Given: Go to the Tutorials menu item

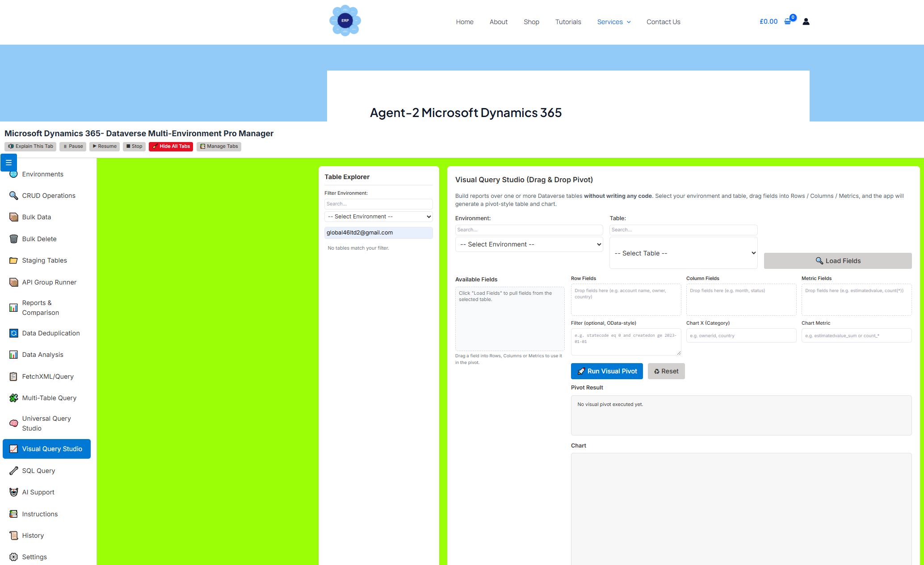Looking at the screenshot, I should pos(568,21).
